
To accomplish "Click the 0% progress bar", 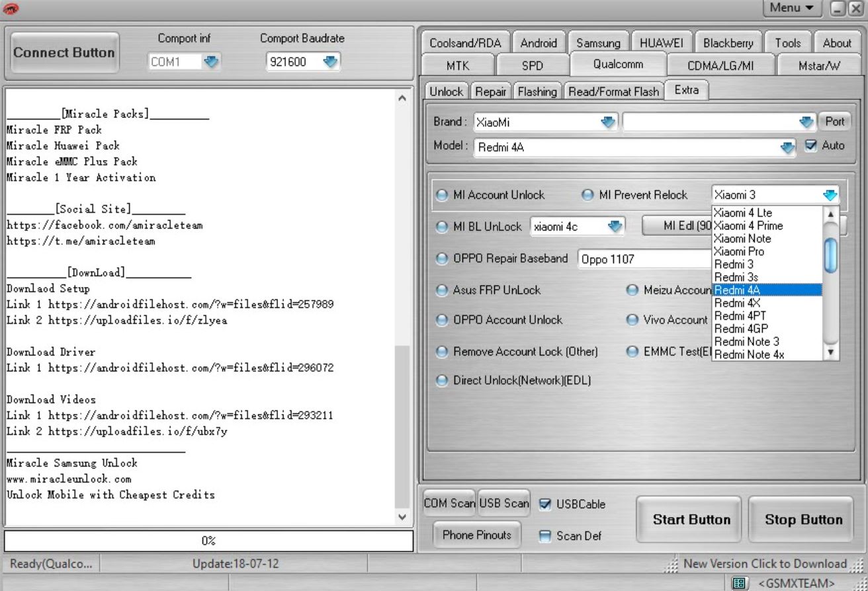I will (x=208, y=541).
